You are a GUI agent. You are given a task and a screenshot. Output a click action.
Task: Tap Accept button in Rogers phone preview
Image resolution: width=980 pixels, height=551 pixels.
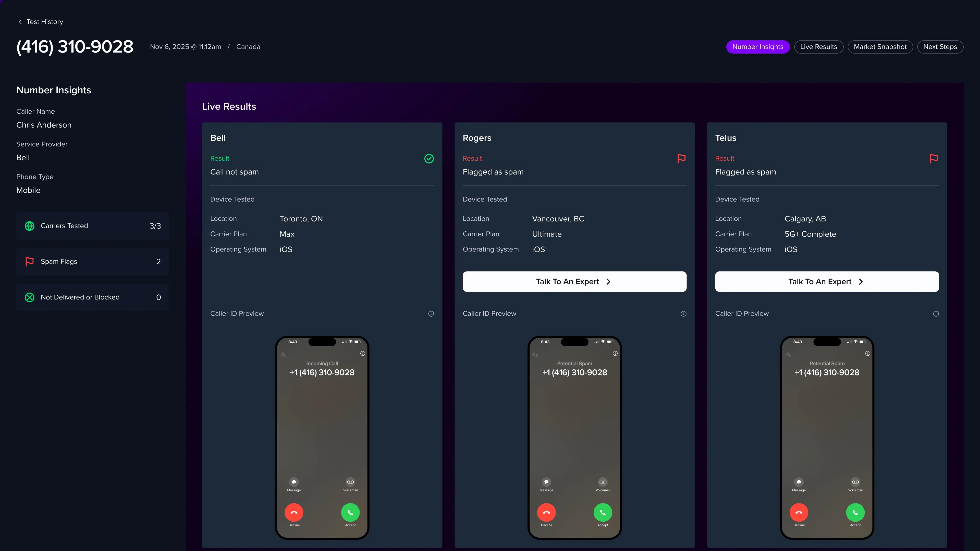click(x=603, y=512)
